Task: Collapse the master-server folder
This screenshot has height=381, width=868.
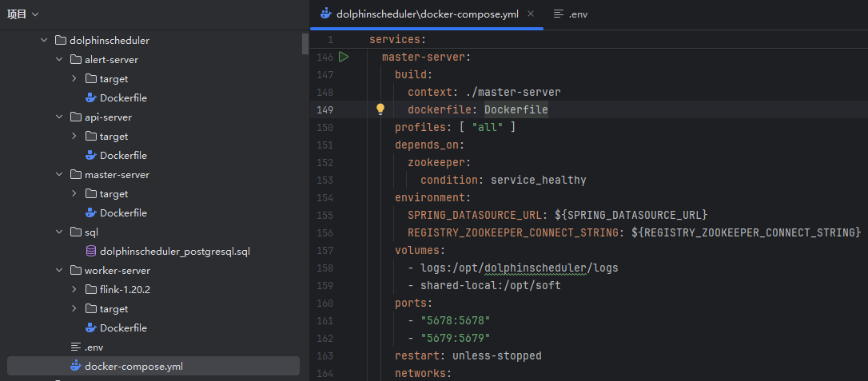Action: pos(59,175)
